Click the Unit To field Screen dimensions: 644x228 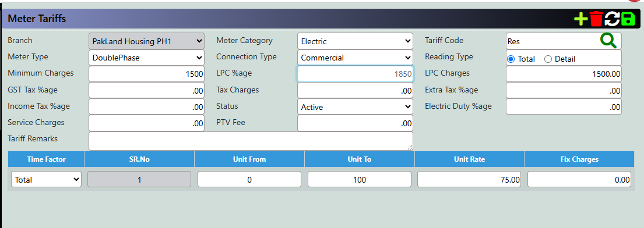point(360,179)
